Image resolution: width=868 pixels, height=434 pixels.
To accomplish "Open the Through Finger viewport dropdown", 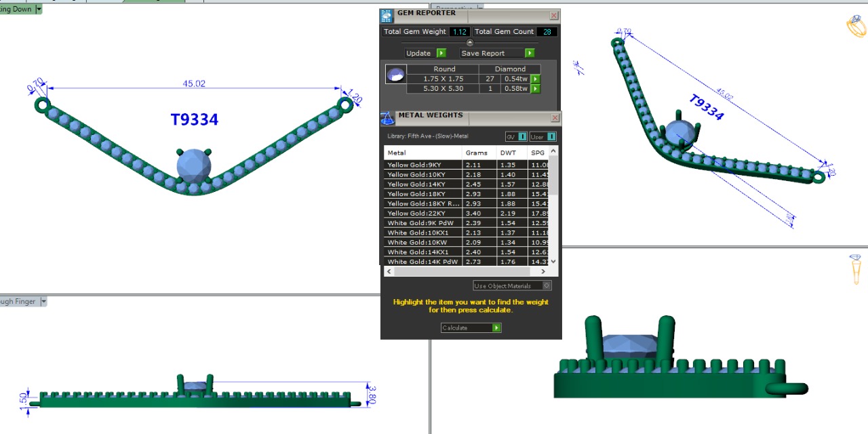I will point(43,302).
